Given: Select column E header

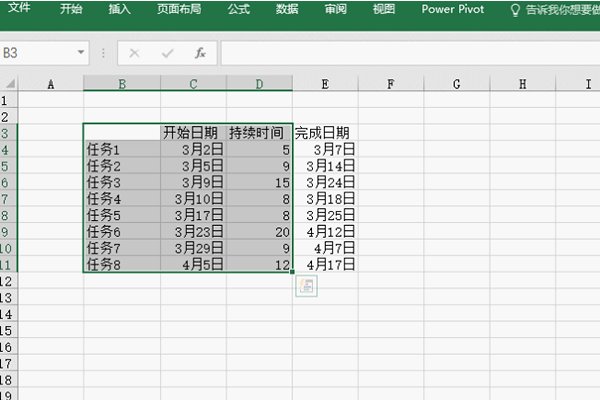Looking at the screenshot, I should 325,84.
